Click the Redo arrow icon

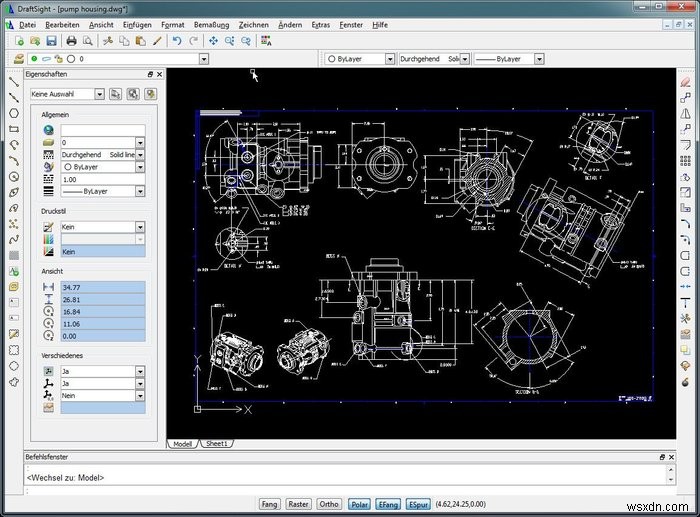click(193, 41)
